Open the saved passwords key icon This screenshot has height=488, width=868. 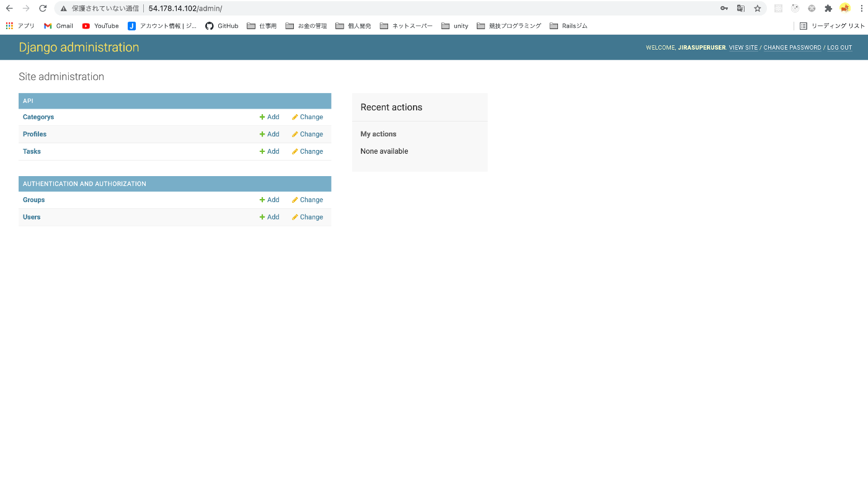(724, 9)
